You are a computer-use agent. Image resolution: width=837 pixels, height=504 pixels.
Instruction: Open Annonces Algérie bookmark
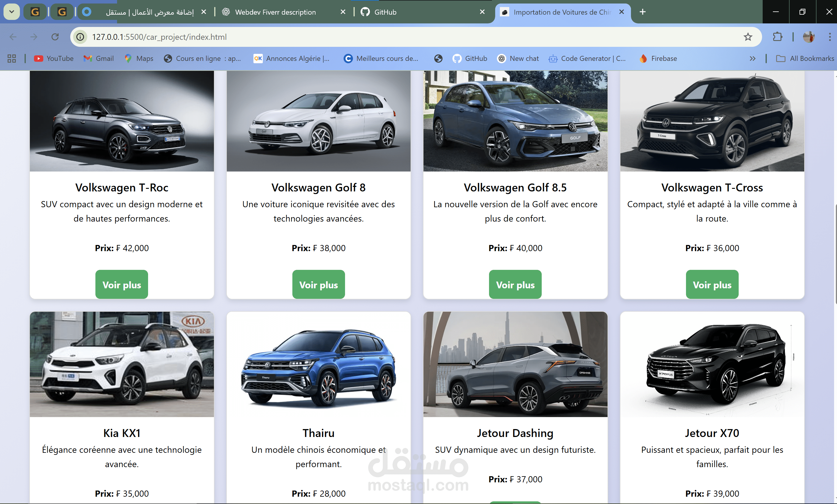pos(292,59)
